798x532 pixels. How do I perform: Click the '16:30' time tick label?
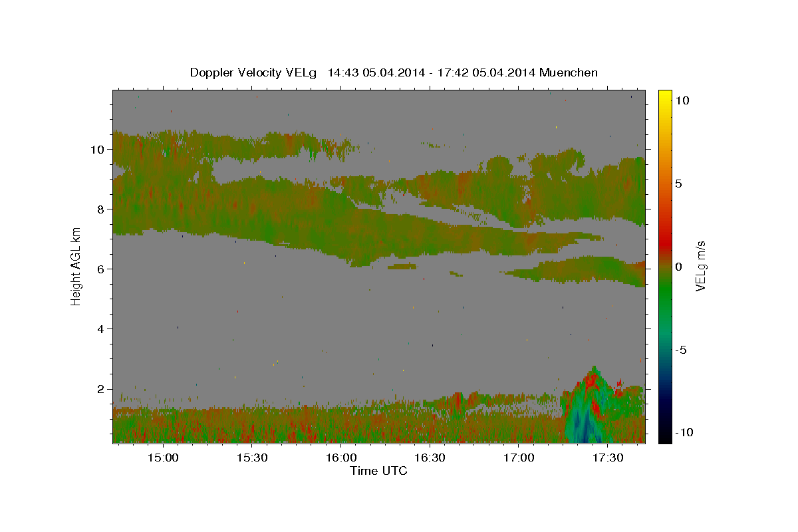click(430, 458)
